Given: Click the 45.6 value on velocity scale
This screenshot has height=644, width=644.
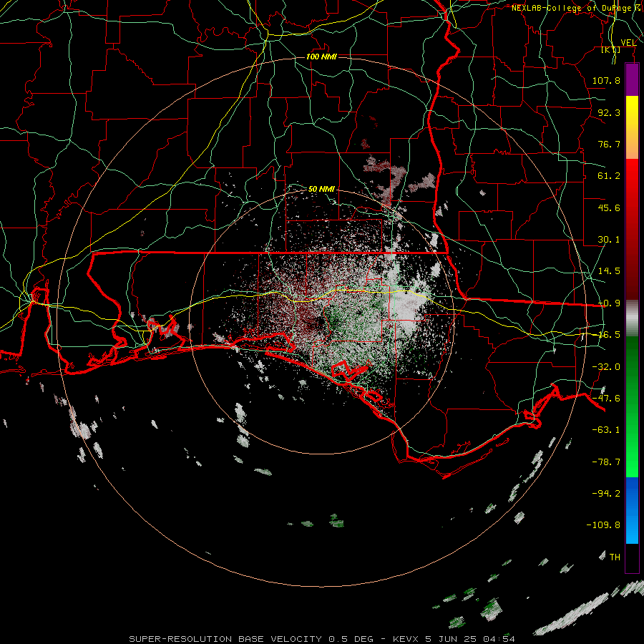Looking at the screenshot, I should 609,208.
